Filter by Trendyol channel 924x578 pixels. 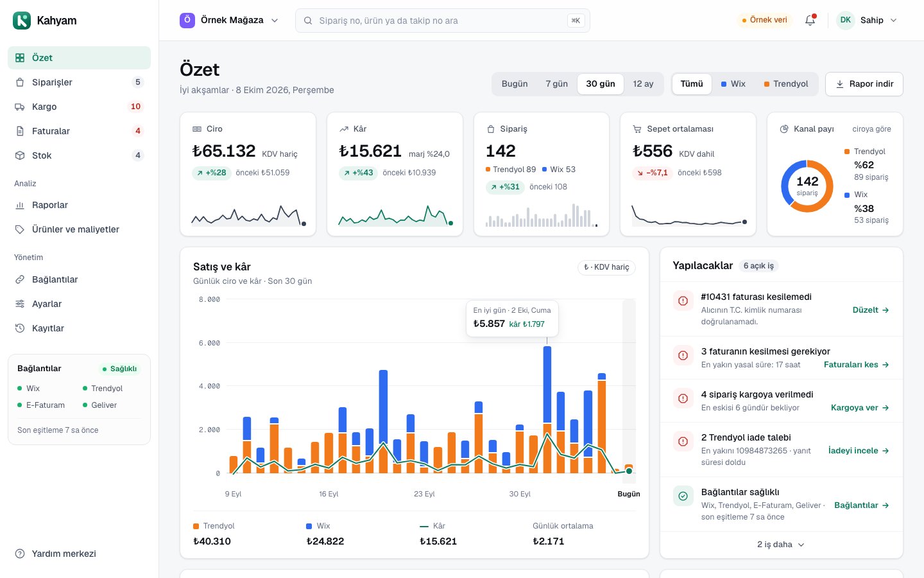[786, 84]
